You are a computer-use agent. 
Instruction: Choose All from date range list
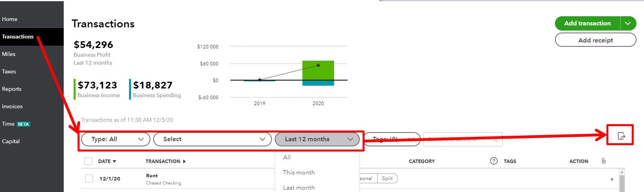coord(287,157)
